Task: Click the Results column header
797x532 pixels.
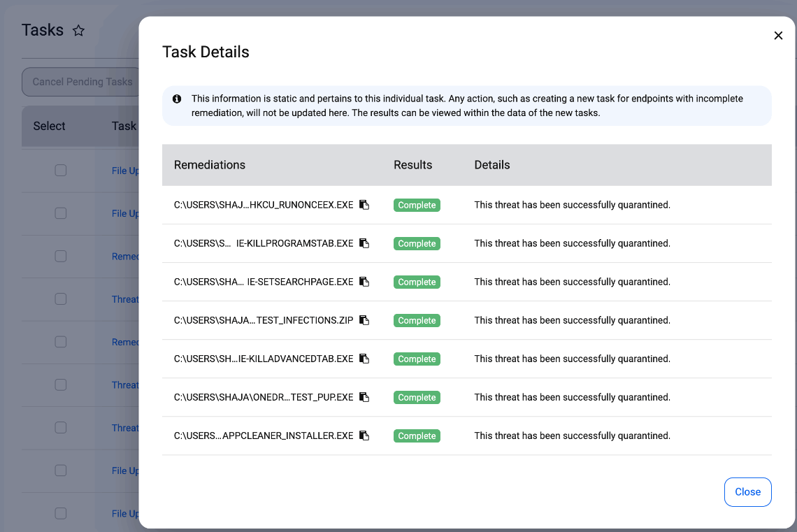Action: point(412,164)
